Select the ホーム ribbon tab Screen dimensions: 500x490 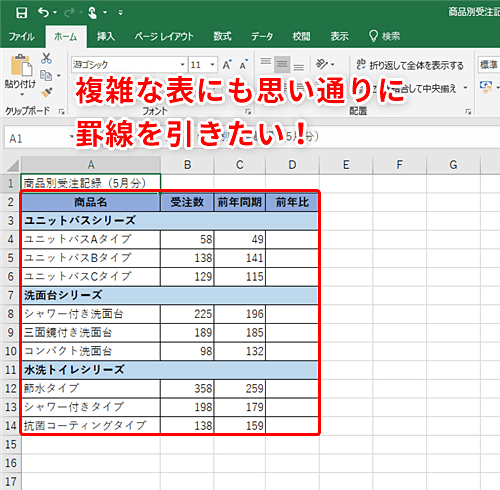click(x=66, y=36)
